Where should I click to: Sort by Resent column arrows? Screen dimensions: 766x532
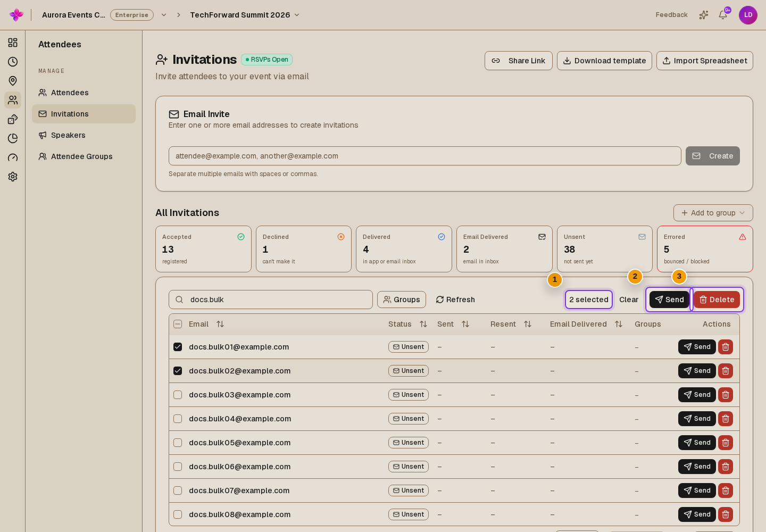tap(528, 324)
